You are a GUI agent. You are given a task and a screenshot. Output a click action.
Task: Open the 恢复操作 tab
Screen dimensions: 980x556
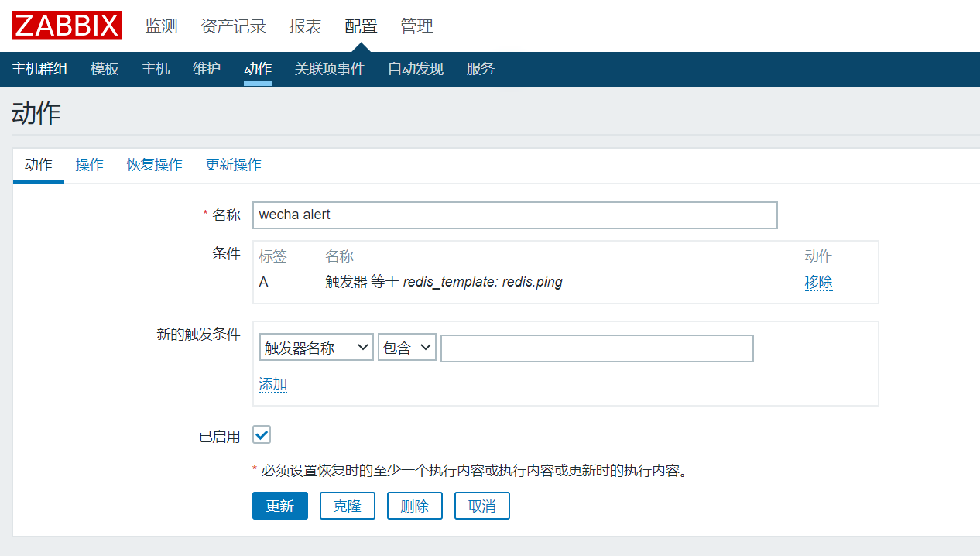pos(155,165)
